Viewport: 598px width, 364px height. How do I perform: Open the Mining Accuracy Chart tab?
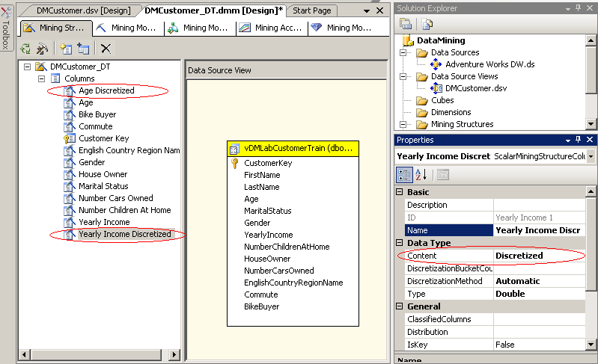(272, 28)
